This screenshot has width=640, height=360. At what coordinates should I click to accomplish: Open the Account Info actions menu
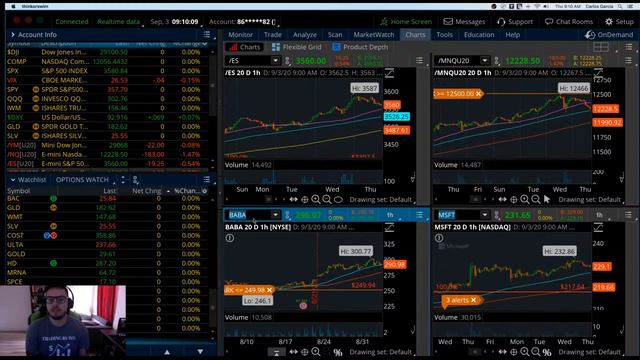[207, 35]
